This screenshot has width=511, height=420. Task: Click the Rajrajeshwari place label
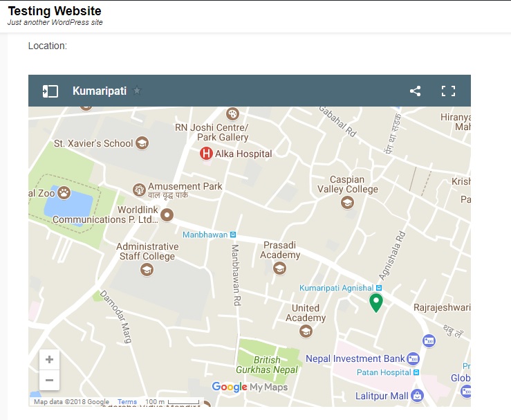click(442, 307)
